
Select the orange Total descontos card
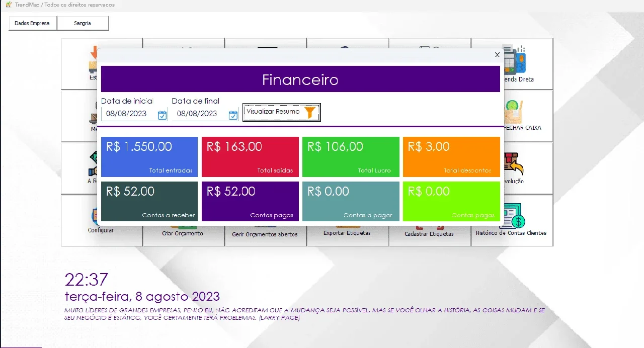coord(451,157)
